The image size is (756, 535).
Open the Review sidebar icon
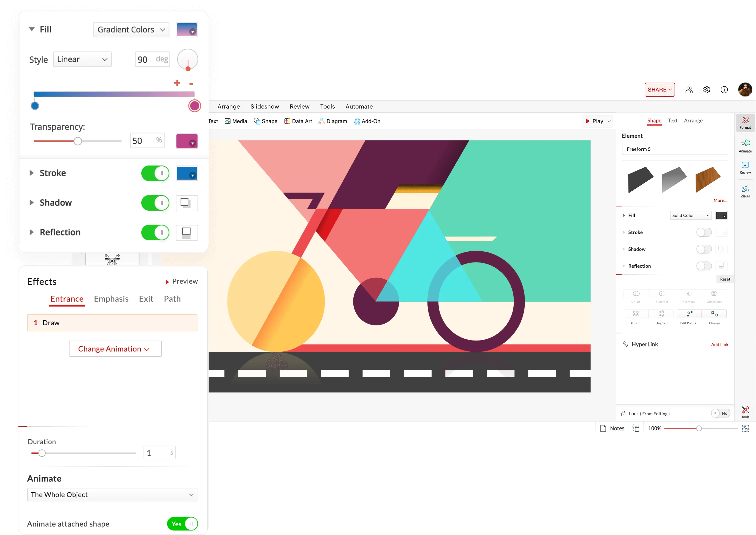pyautogui.click(x=745, y=168)
